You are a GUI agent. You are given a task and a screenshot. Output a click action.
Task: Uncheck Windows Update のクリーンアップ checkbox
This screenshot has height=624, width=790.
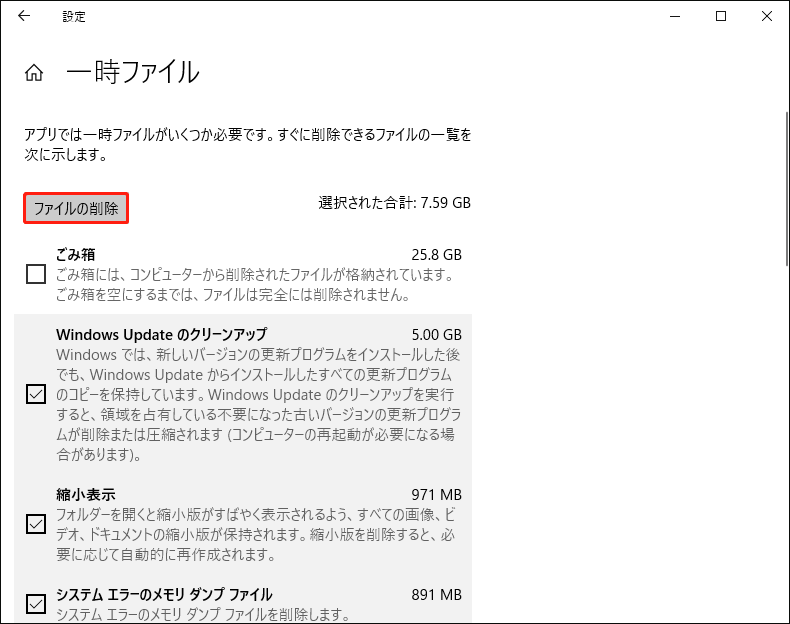coord(36,394)
